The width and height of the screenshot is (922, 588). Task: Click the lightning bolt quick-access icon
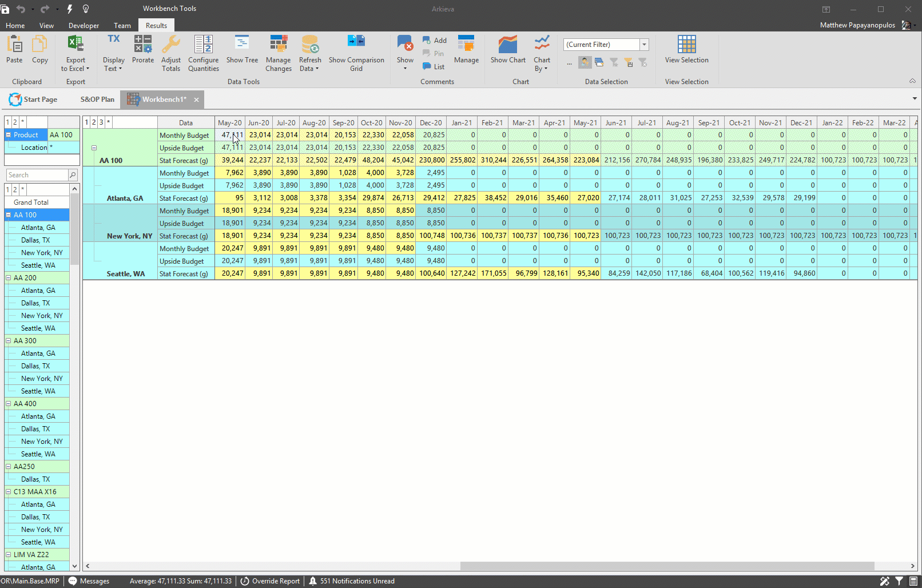pos(70,9)
